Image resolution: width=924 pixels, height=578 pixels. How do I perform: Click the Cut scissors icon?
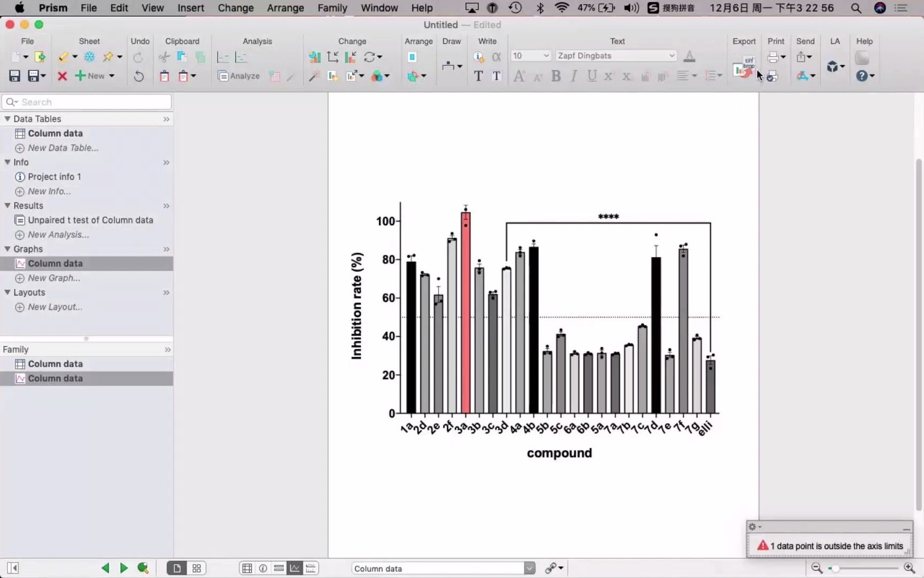[x=164, y=57]
